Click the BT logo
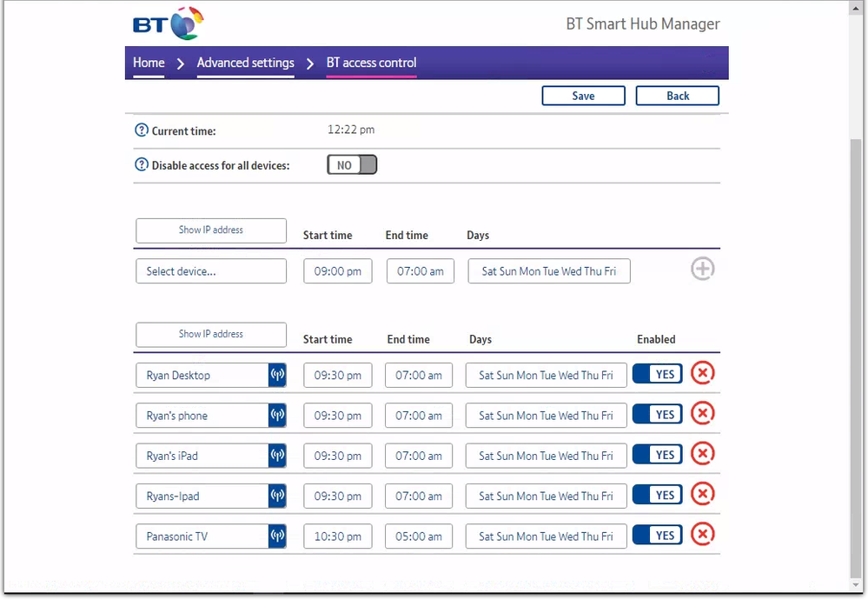 click(169, 23)
